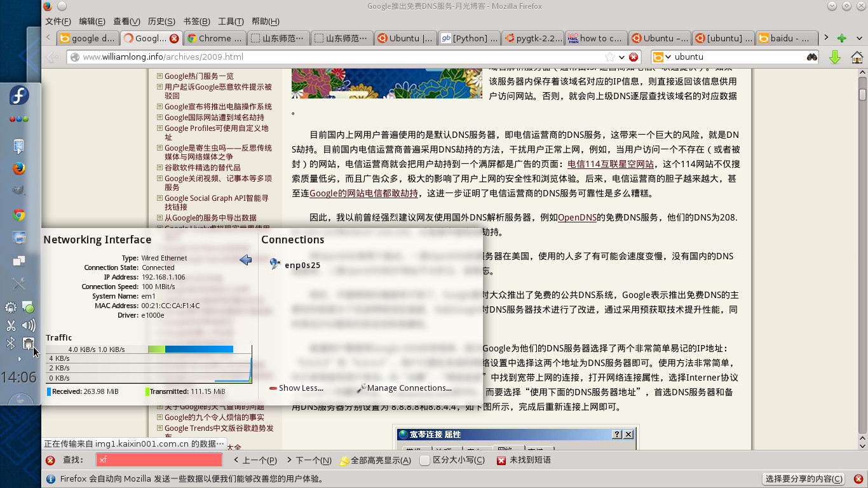Open the 文件(F) menu
868x488 pixels.
pyautogui.click(x=58, y=22)
